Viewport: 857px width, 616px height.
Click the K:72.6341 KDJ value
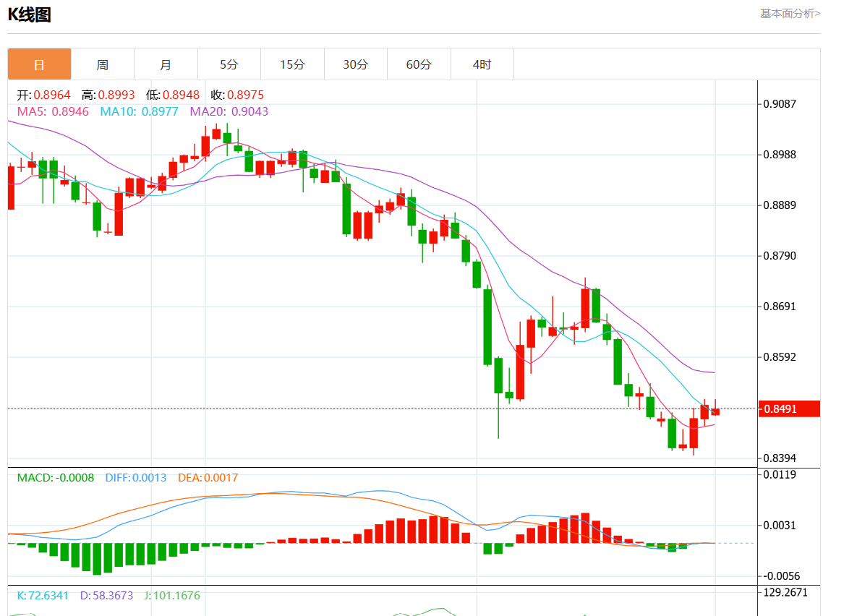tap(43, 596)
